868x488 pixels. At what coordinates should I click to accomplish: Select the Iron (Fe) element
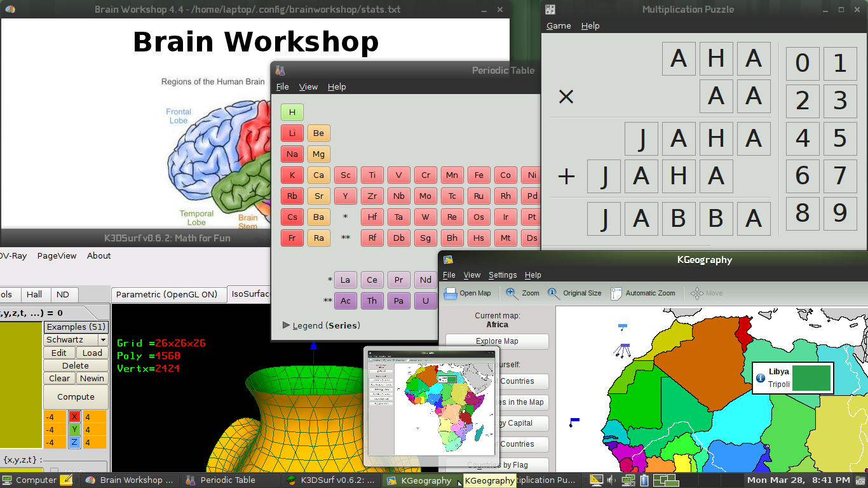coord(479,175)
